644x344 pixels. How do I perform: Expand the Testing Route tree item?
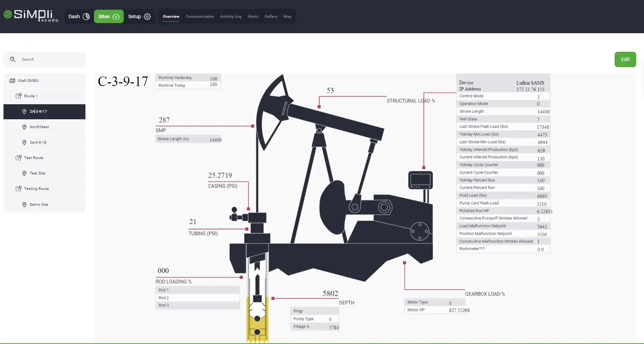(44, 189)
